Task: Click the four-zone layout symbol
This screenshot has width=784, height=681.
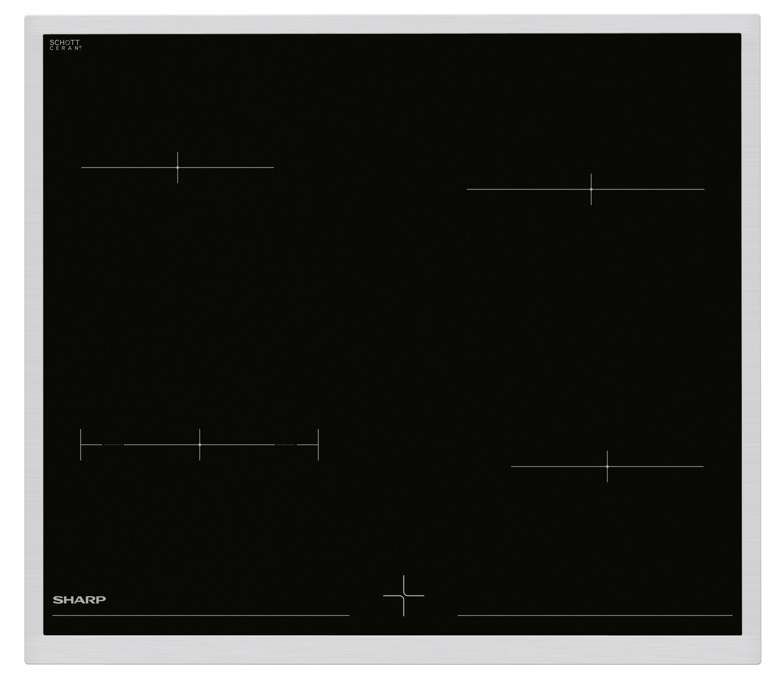Action: pos(403,596)
